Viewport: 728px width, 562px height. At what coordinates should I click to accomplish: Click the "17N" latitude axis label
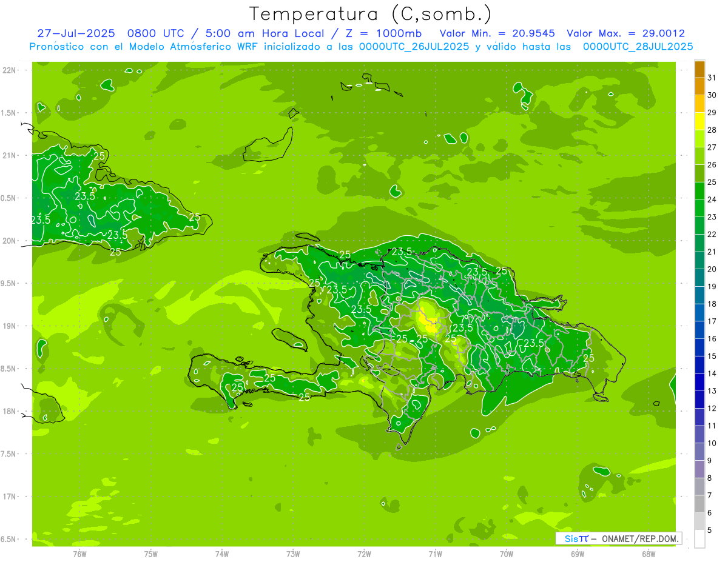[x=10, y=497]
